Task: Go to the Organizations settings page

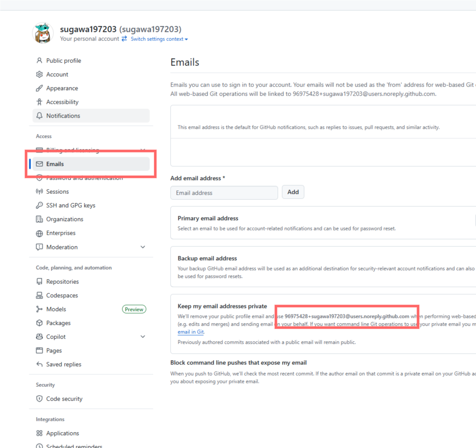Action: [65, 219]
